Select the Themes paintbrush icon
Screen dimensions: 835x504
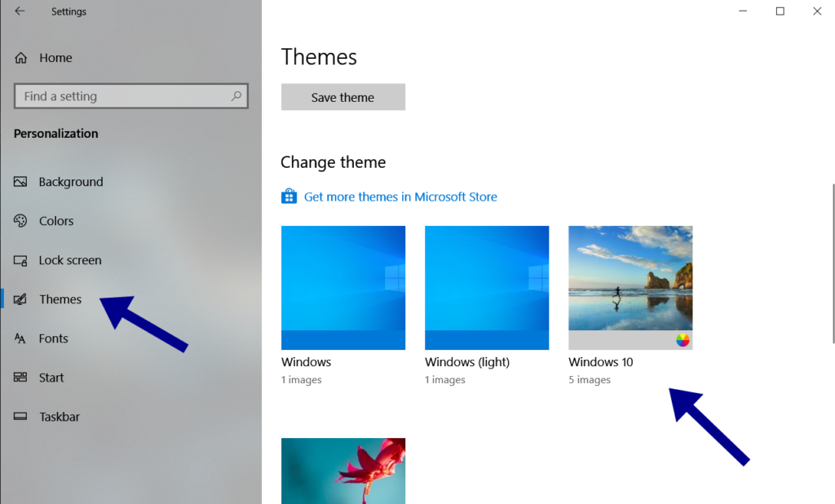[20, 298]
